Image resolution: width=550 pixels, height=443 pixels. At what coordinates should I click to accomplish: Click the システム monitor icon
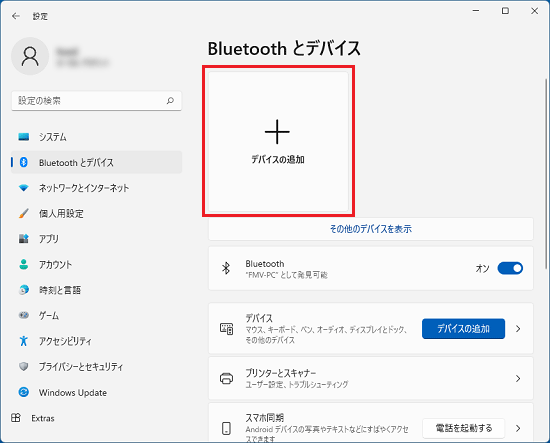(x=24, y=137)
